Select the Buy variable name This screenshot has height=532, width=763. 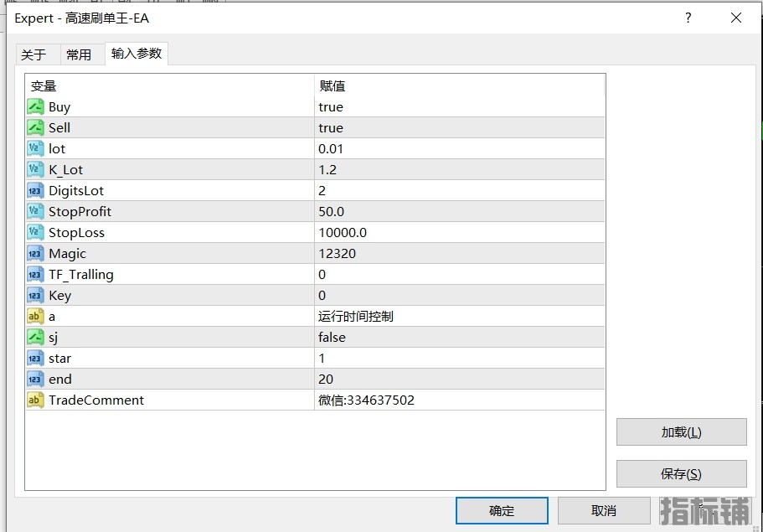[x=59, y=107]
